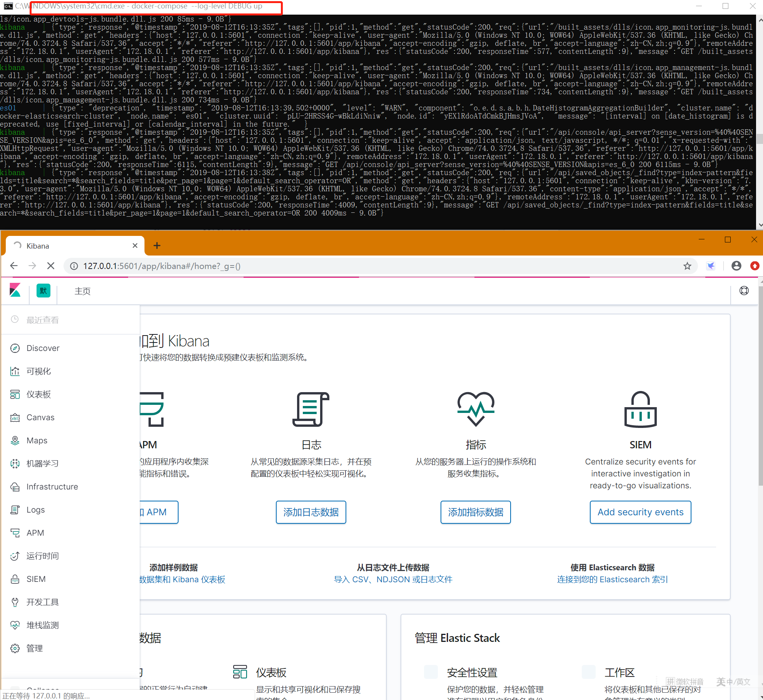
Task: Click 添加日志数据 button
Action: click(x=311, y=512)
